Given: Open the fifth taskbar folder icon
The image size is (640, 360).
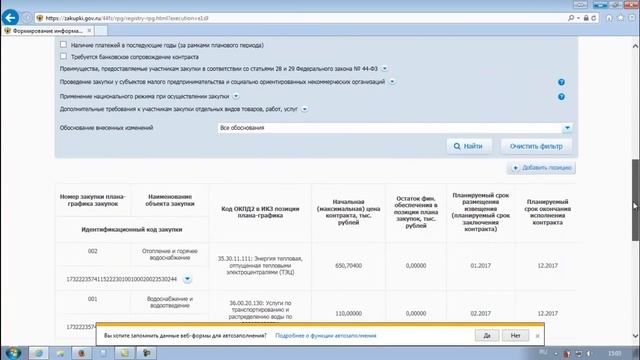Looking at the screenshot, I should (x=124, y=353).
